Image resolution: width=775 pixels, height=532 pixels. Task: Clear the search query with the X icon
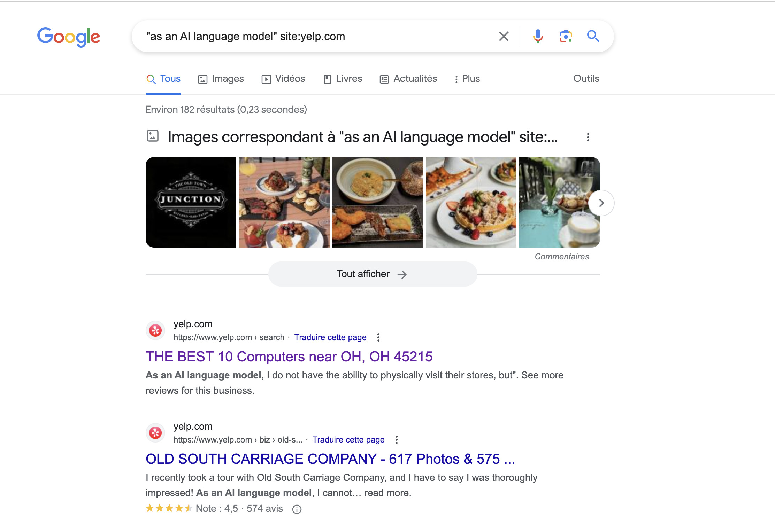click(x=504, y=36)
